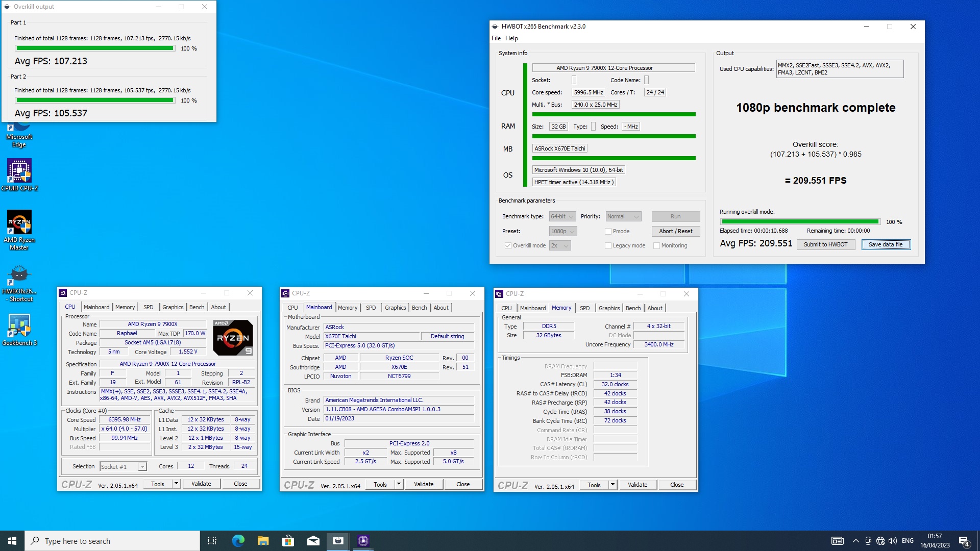Viewport: 980px width, 551px height.
Task: Click the Run button in benchmark parameters
Action: (676, 216)
